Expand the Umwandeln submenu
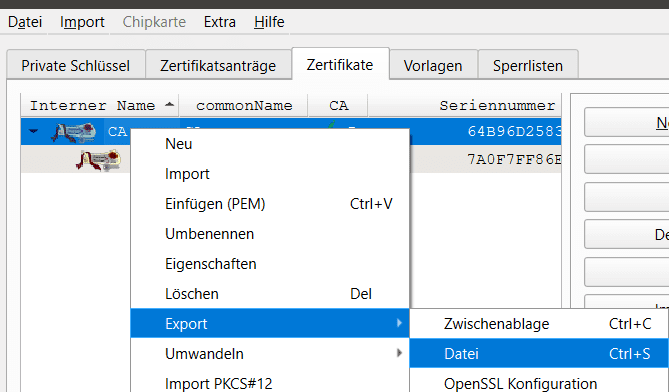 pos(399,353)
